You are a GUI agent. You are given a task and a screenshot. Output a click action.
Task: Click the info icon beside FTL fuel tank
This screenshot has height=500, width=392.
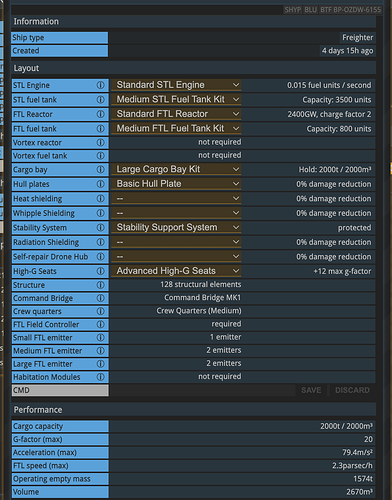[100, 129]
